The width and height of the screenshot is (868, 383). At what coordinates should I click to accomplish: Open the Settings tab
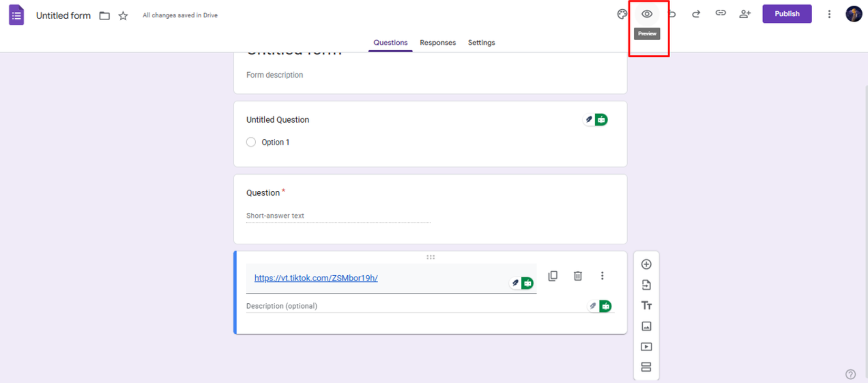(481, 43)
